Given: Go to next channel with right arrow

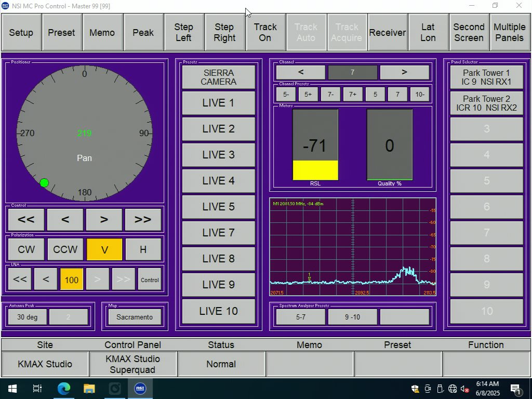Looking at the screenshot, I should tap(404, 72).
